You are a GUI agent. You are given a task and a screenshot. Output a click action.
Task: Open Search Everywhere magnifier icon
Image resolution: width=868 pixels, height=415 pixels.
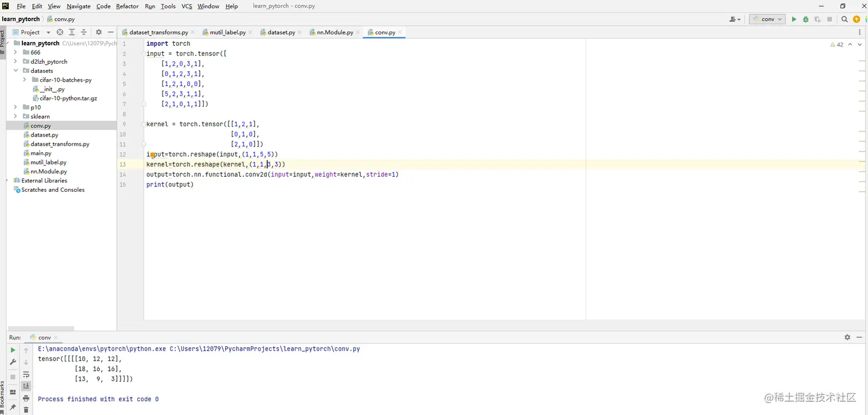point(844,19)
